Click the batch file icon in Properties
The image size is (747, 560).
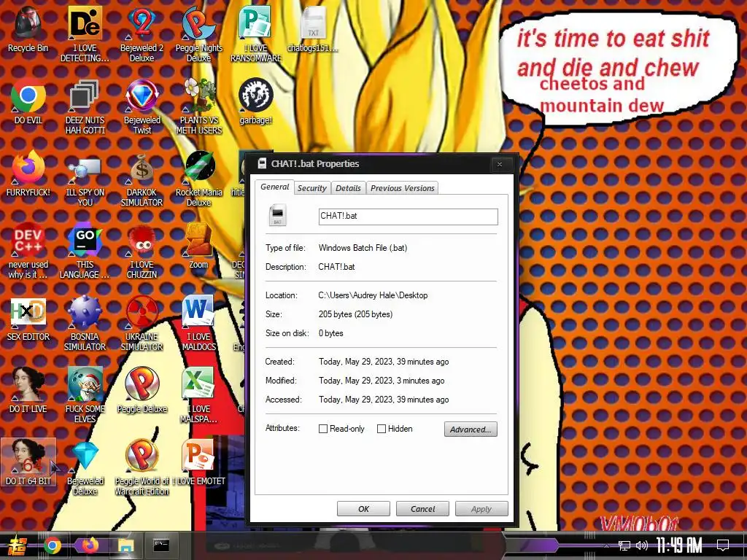(278, 215)
